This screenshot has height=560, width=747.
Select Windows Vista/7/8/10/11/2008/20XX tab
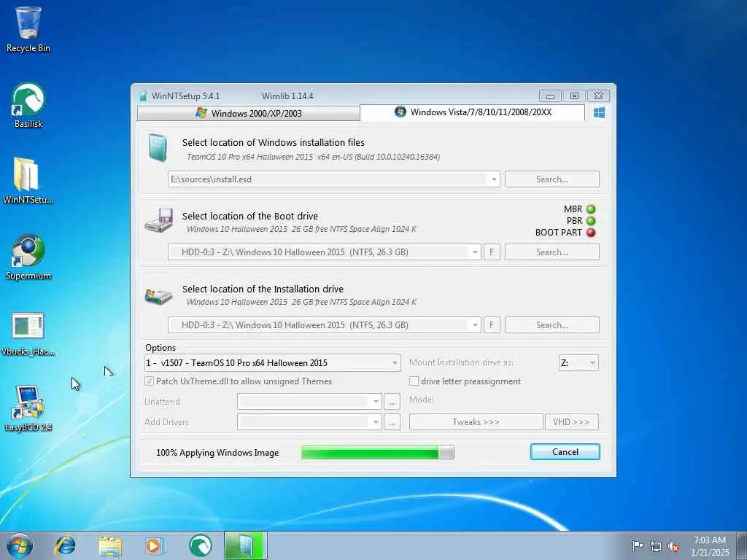(x=472, y=112)
